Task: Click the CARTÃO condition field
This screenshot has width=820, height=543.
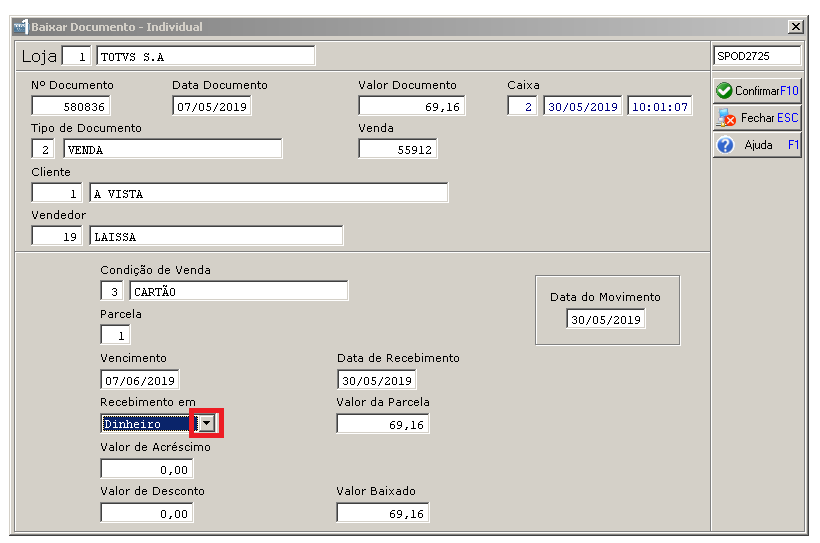Action: tap(238, 291)
